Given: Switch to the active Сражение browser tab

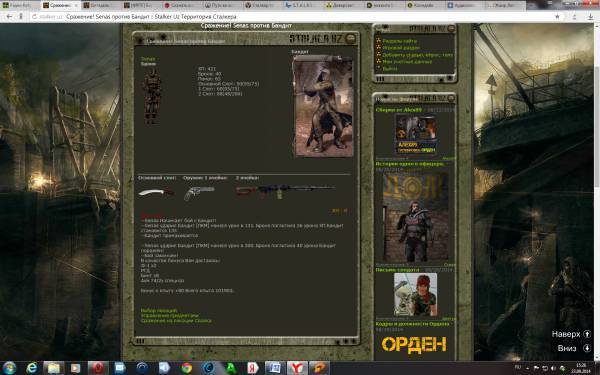Looking at the screenshot, I should click(x=60, y=5).
